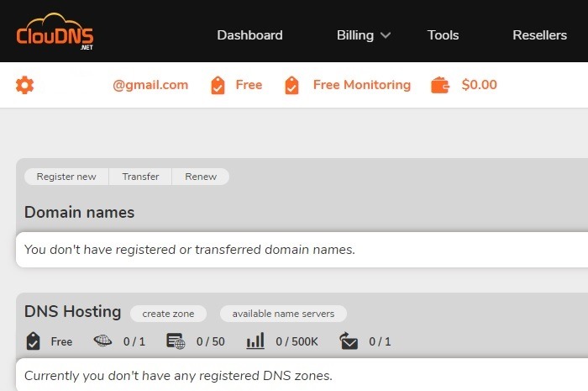Go to the Resellers menu item
Viewport: 588px width, 391px height.
pyautogui.click(x=539, y=35)
